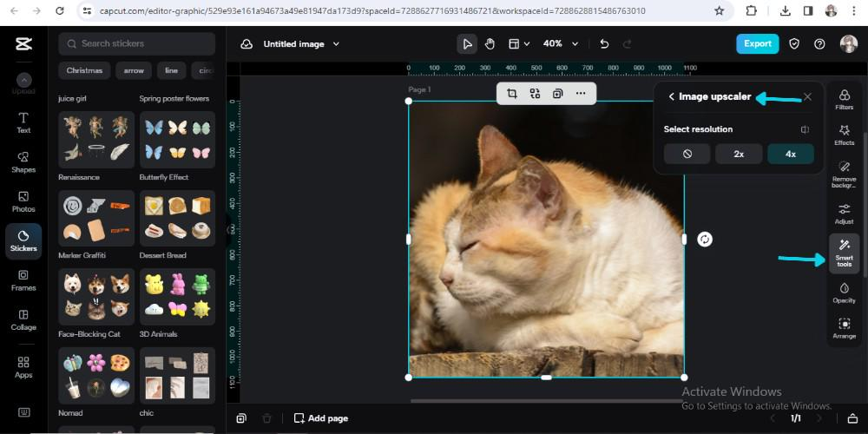
Task: Open the 3D Animals sticker pack
Action: tap(178, 297)
